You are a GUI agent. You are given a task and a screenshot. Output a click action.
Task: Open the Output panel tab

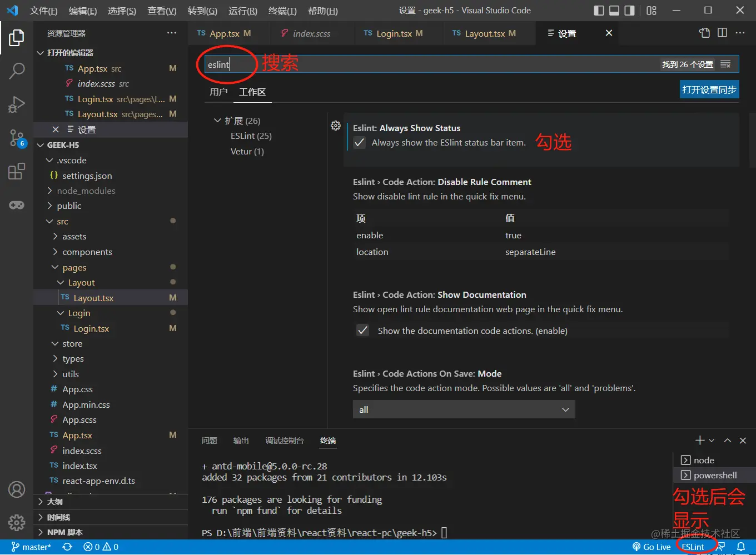(241, 441)
